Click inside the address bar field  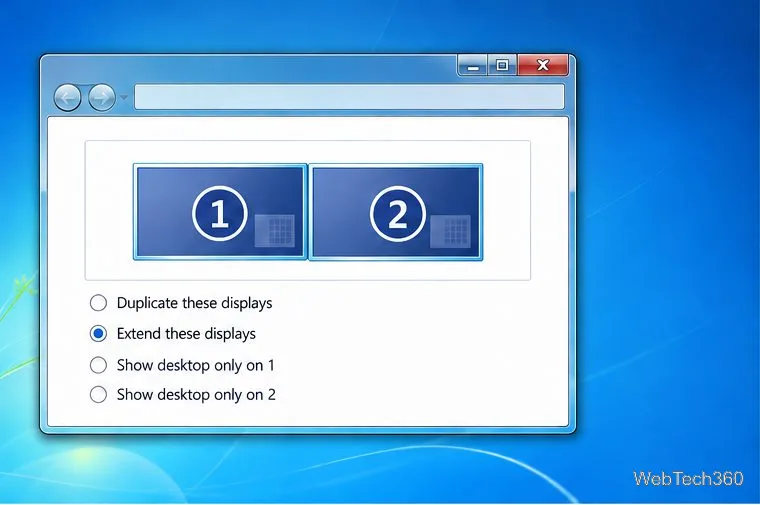point(349,97)
